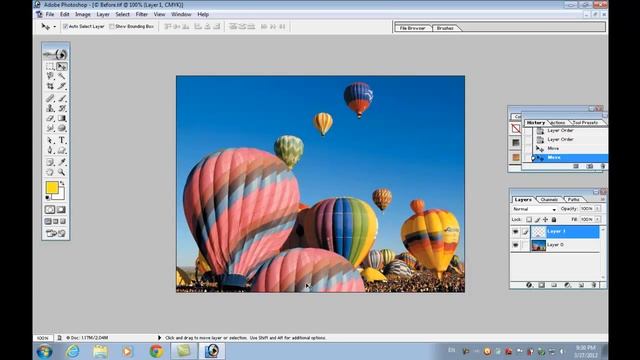Open the Filter menu
The image size is (640, 360).
click(x=142, y=14)
